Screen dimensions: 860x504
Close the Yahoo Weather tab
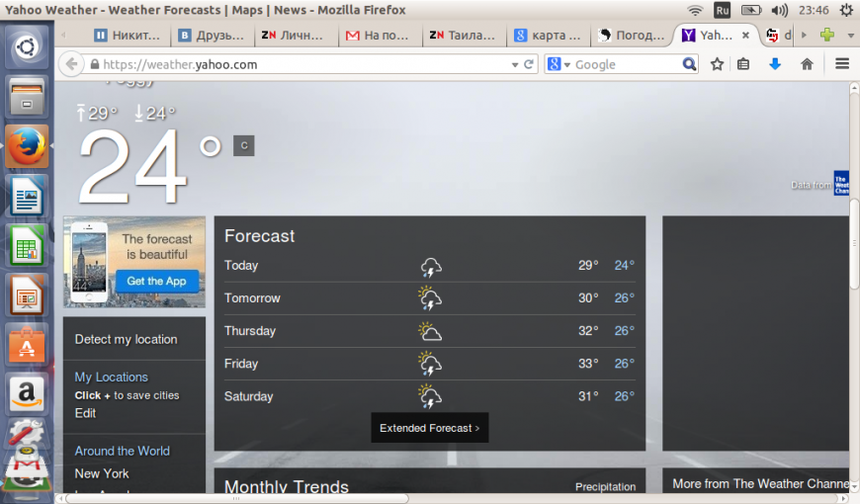tap(745, 36)
